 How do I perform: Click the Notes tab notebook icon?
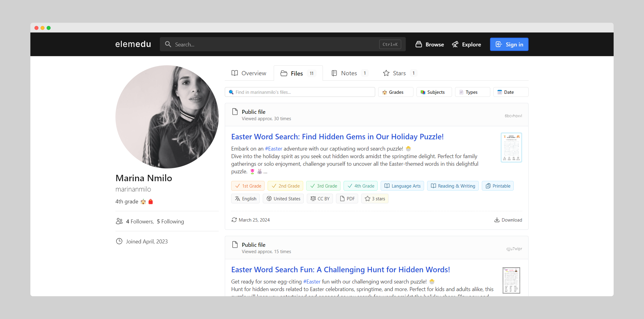click(334, 73)
